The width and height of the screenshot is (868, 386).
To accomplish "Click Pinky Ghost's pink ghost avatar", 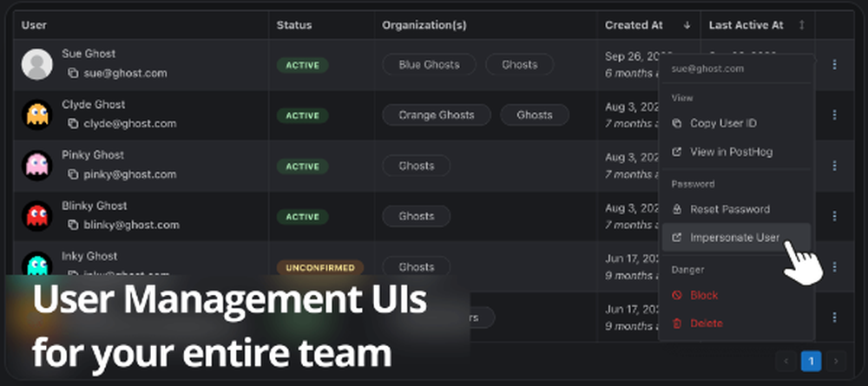I will (37, 166).
